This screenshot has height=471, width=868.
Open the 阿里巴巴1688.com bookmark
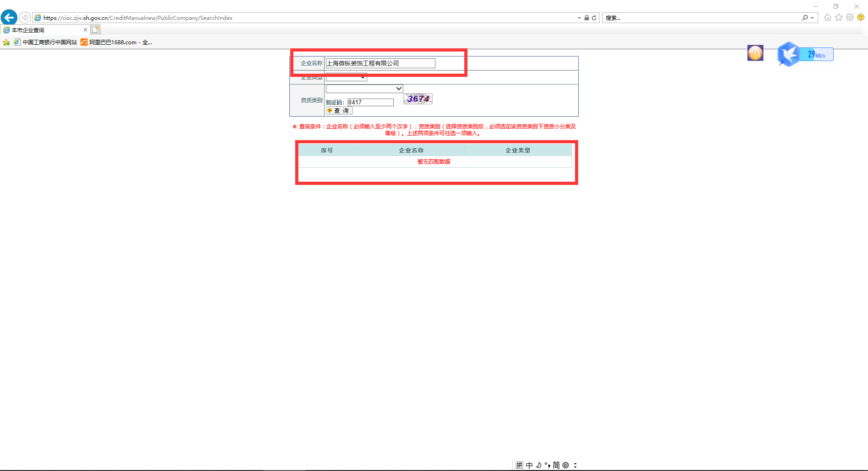[116, 42]
